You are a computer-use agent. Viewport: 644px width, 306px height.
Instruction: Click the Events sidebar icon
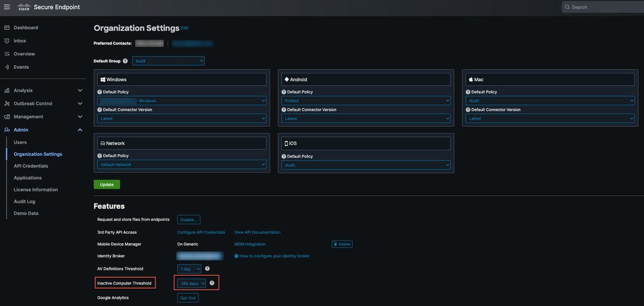(x=6, y=67)
